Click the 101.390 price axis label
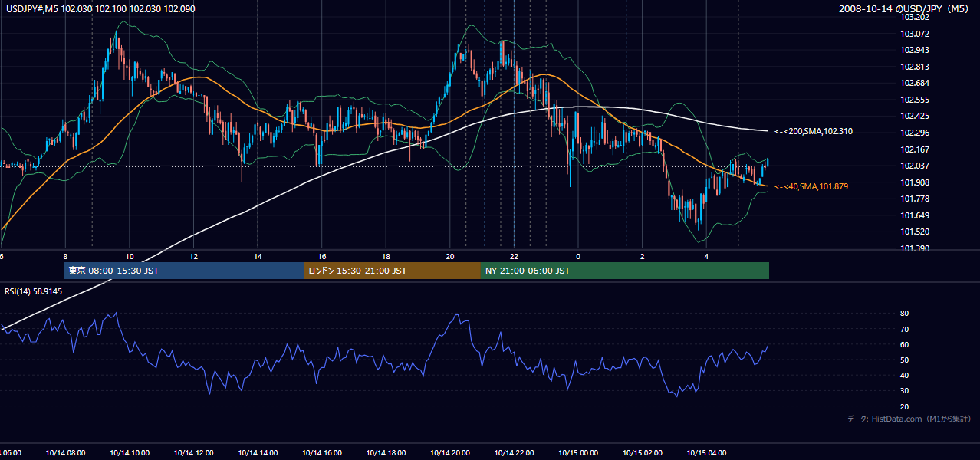The image size is (980, 460). pyautogui.click(x=914, y=248)
